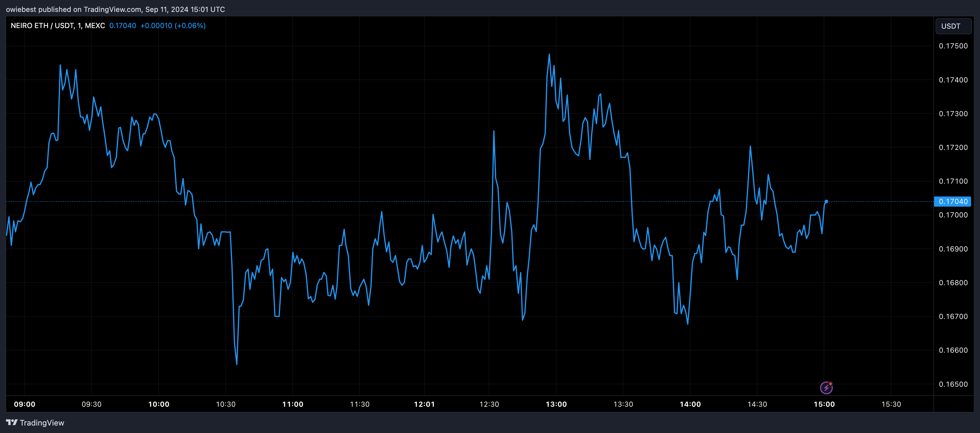Click the TradingView logo icon

point(12,422)
